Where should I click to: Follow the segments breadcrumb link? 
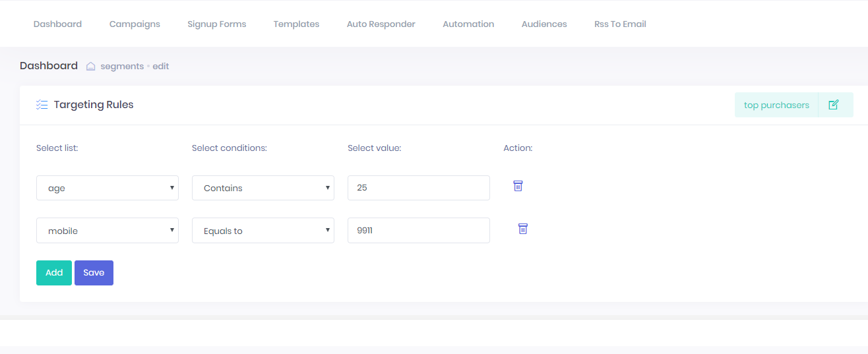tap(122, 67)
